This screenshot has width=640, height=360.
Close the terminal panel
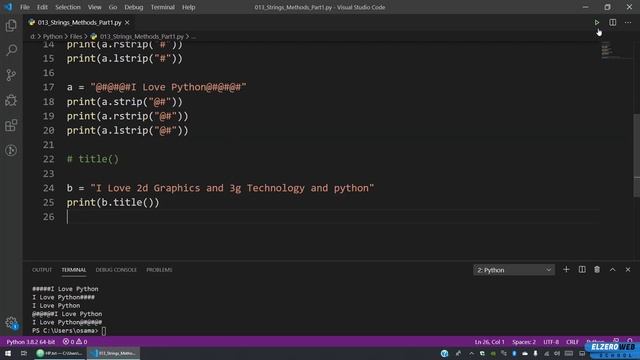[628, 269]
